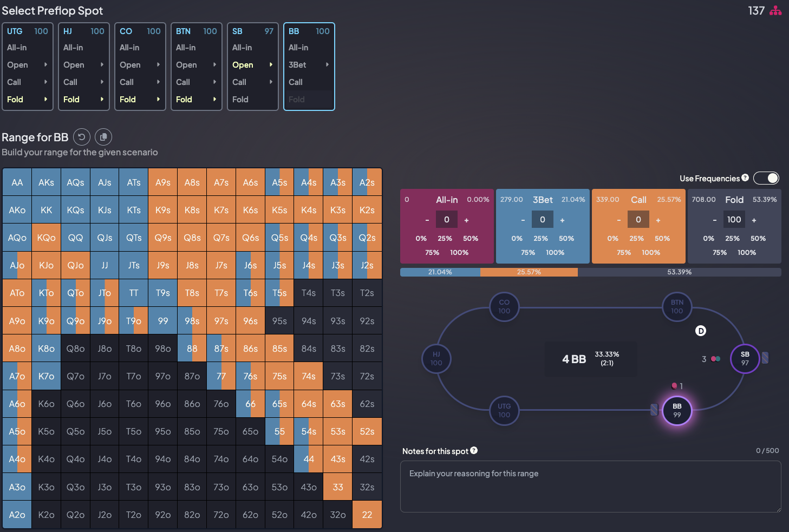
Task: Select Fold under SB column
Action: 240,100
